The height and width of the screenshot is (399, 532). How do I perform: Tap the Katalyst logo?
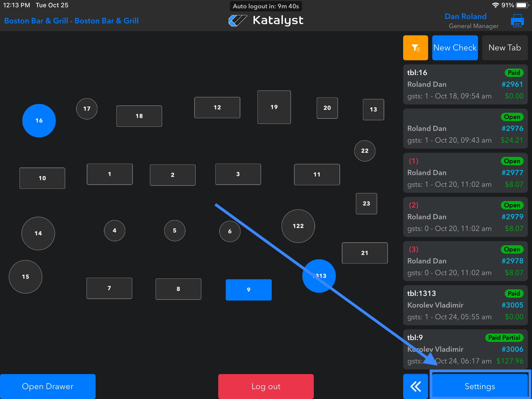tap(266, 20)
